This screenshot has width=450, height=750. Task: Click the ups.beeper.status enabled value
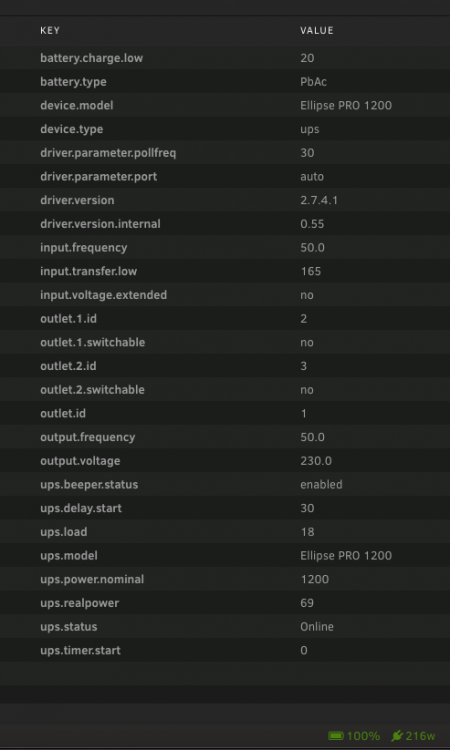pyautogui.click(x=321, y=485)
